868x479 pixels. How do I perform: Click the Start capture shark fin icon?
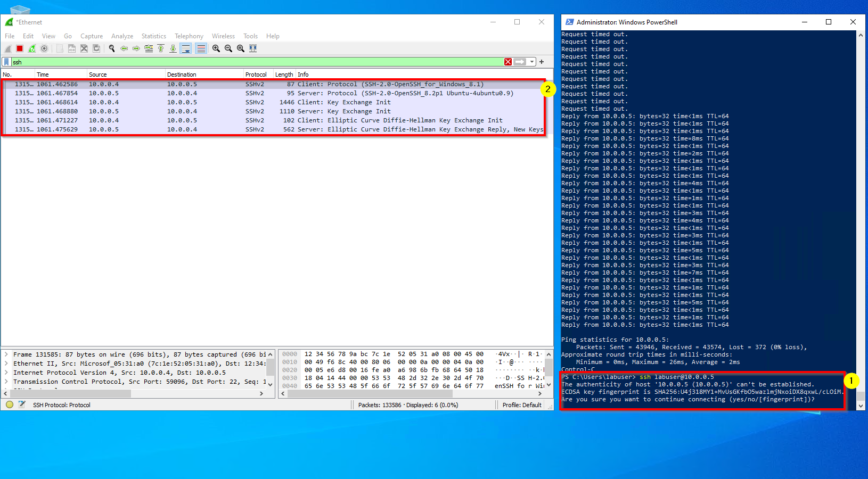point(8,48)
